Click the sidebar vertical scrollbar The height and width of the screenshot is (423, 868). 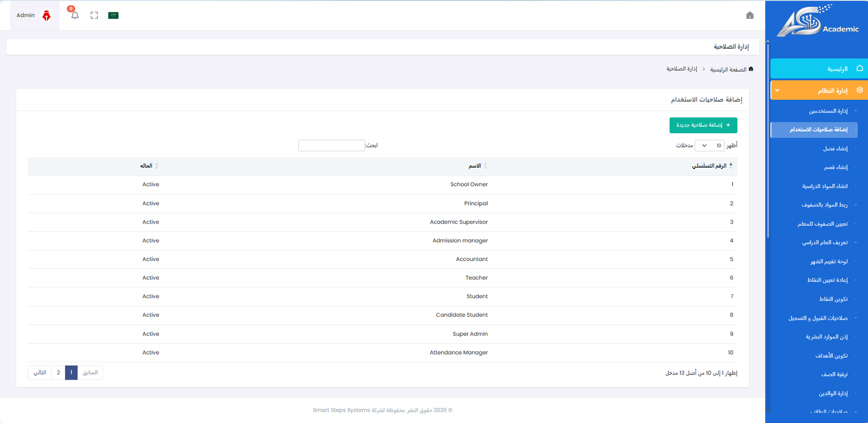(x=768, y=141)
